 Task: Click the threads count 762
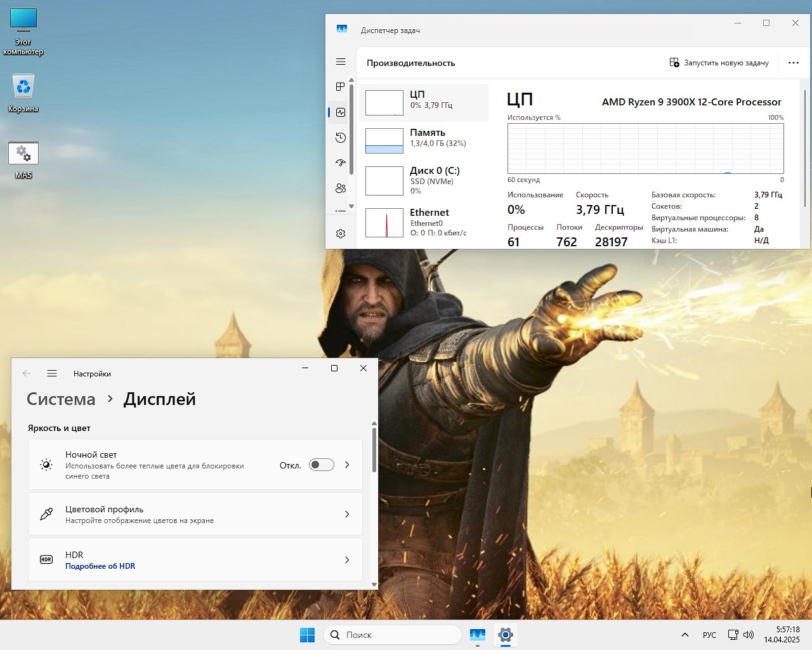tap(566, 242)
